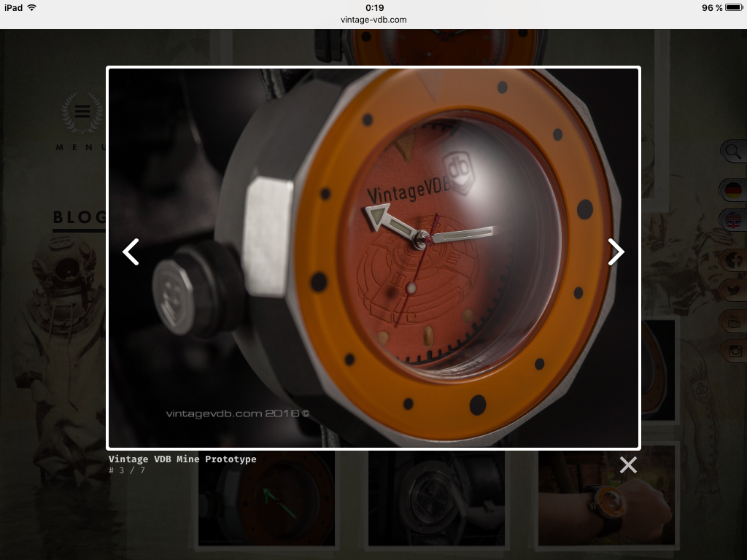
Task: Click the vintage-vdb.com address in browser bar
Action: click(373, 20)
